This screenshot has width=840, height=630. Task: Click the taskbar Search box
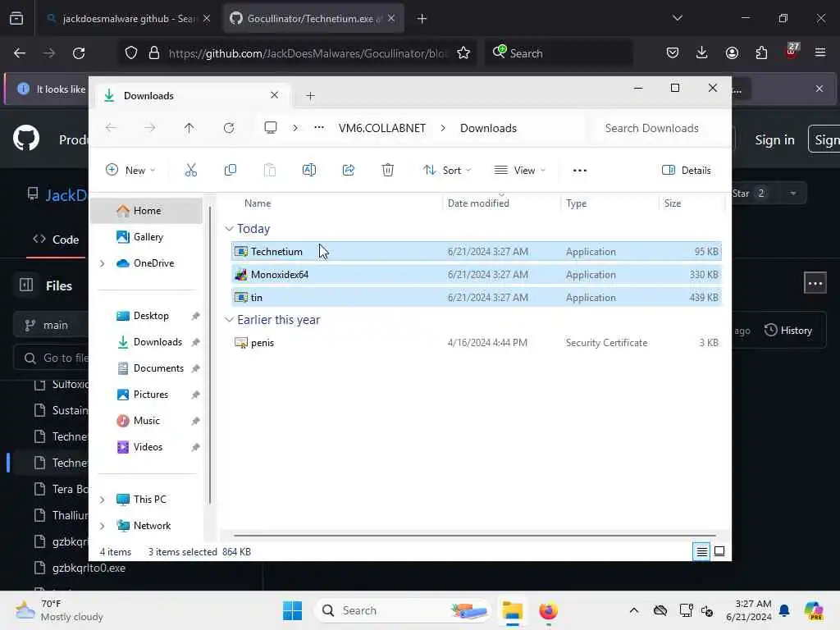point(403,610)
